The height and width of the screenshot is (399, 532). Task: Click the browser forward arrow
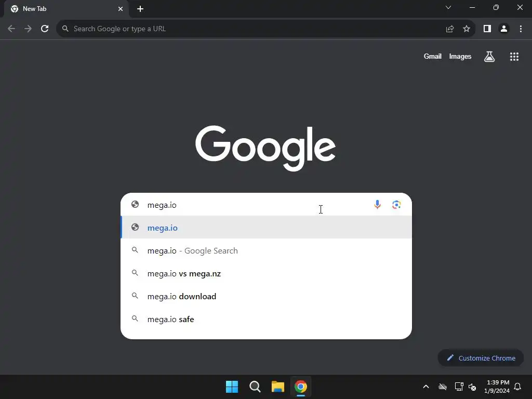click(28, 29)
